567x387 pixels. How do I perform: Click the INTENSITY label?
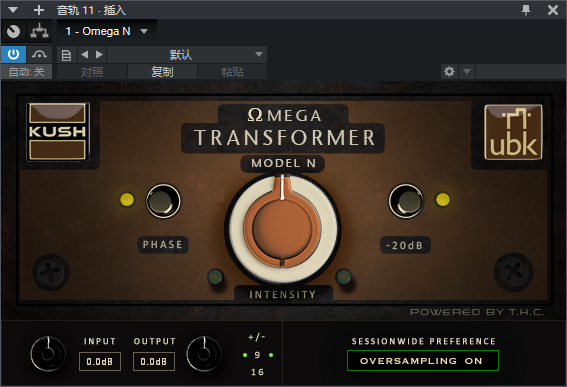(282, 294)
